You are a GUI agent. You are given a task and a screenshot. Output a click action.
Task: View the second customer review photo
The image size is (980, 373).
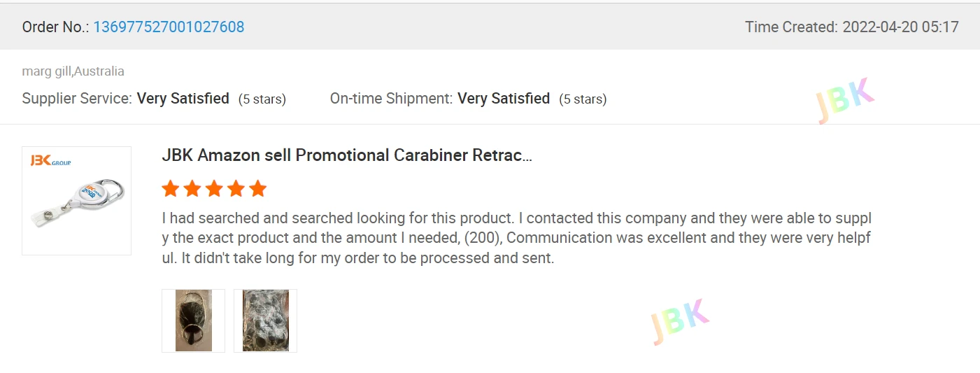[x=266, y=321]
